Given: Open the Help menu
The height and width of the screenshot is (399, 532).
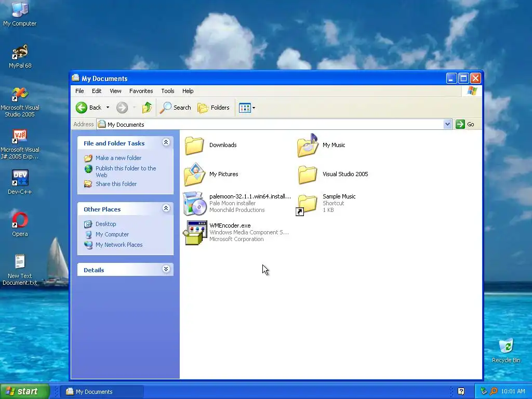Looking at the screenshot, I should click(188, 91).
